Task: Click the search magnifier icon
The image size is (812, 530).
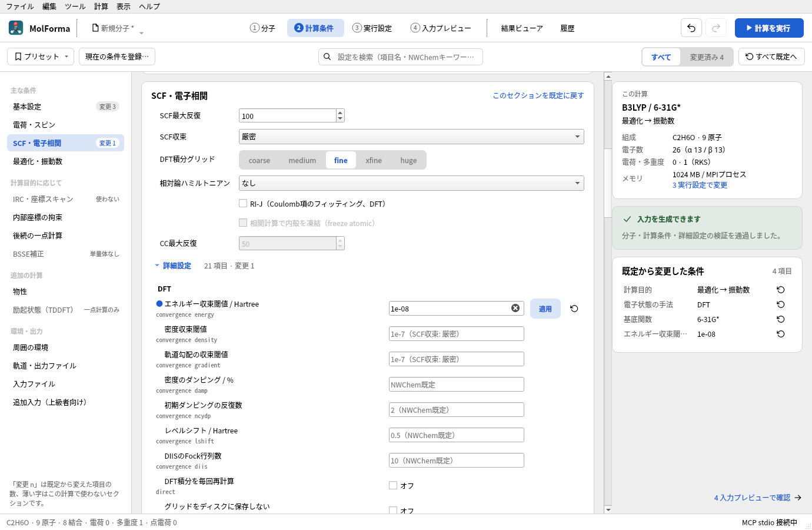Action: point(327,57)
